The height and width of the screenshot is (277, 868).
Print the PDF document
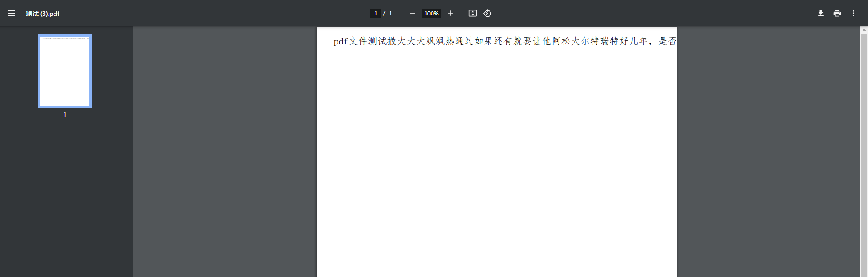837,14
